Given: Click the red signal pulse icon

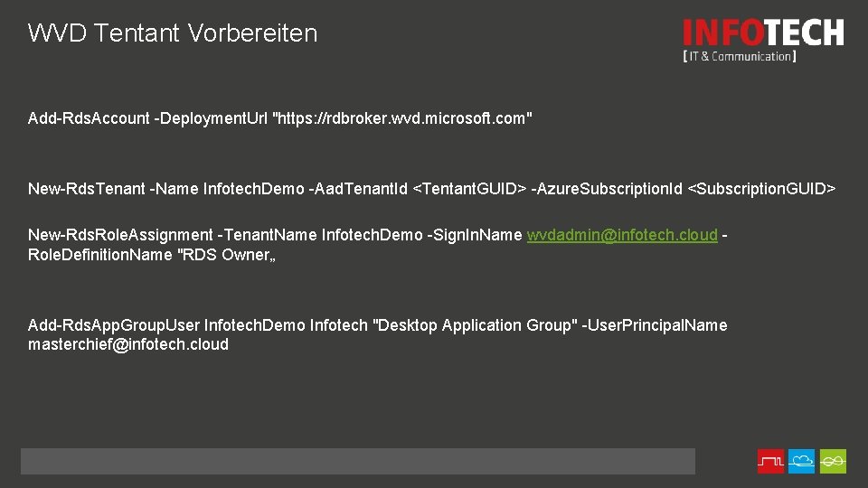Looking at the screenshot, I should pos(770,461).
